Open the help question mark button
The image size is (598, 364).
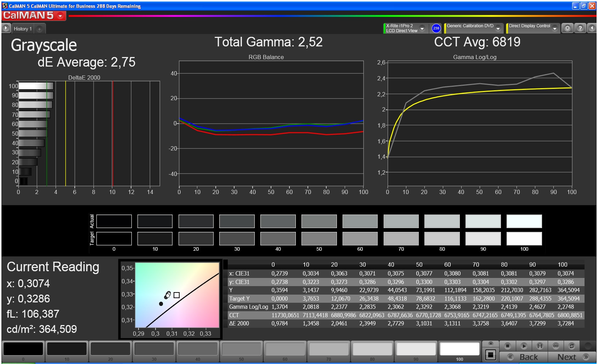[x=580, y=28]
